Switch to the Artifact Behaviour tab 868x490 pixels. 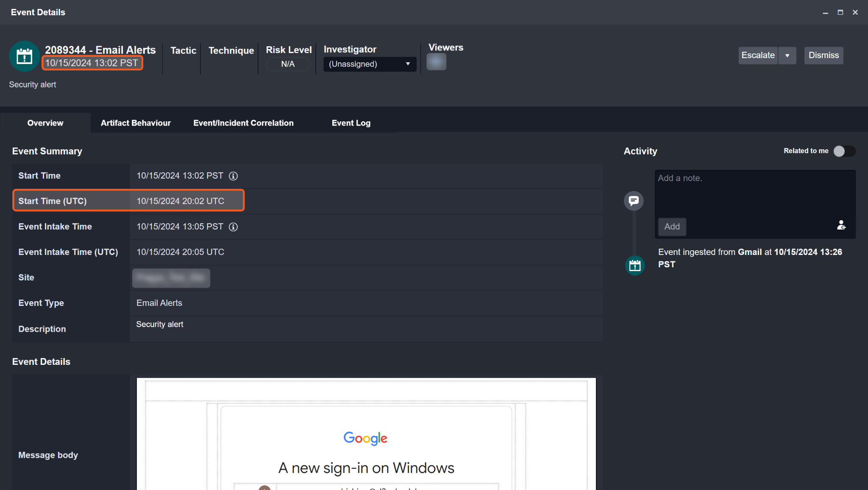[x=136, y=123]
